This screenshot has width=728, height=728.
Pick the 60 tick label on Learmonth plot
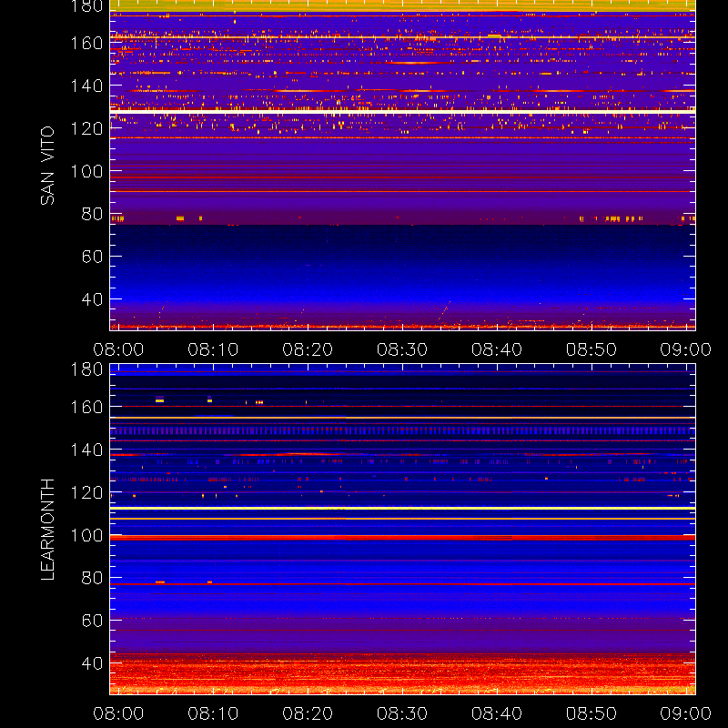(x=93, y=621)
